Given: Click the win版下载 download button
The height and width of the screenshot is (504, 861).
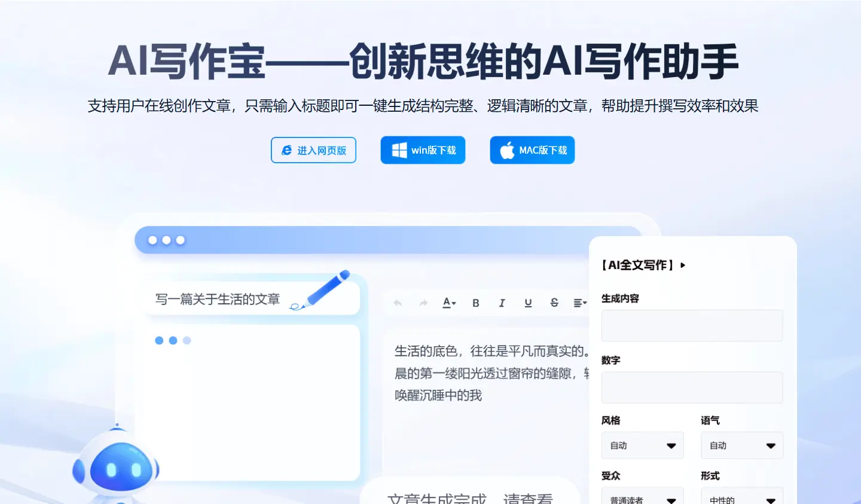Looking at the screenshot, I should 423,150.
